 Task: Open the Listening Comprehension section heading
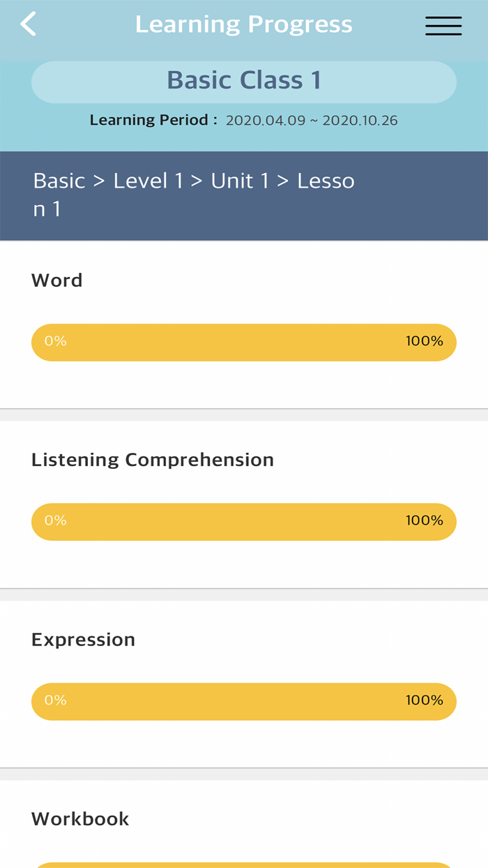(x=153, y=460)
